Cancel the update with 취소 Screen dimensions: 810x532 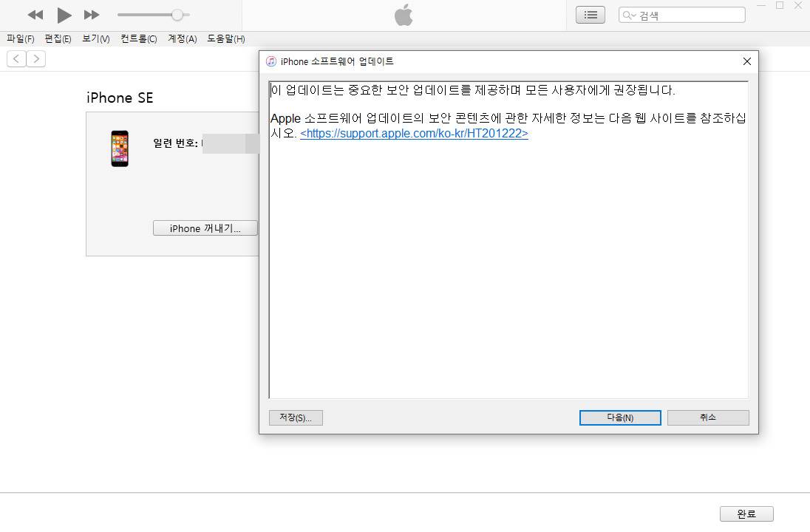coord(708,418)
